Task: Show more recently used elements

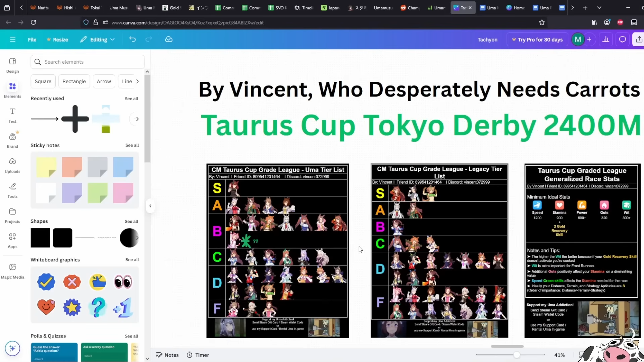Action: (136, 119)
